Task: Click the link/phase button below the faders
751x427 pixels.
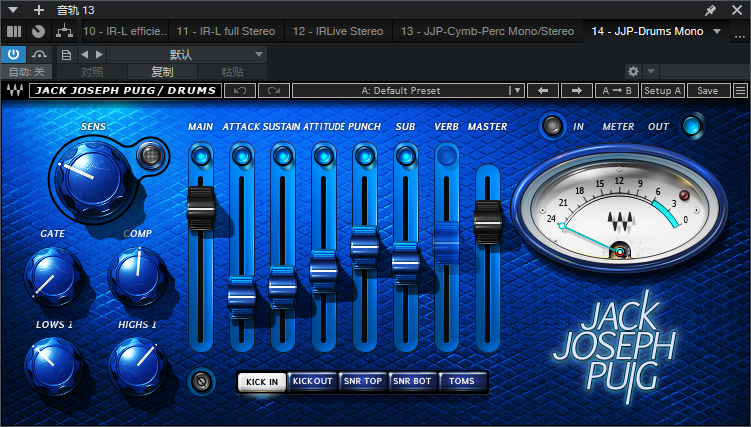Action: [201, 381]
